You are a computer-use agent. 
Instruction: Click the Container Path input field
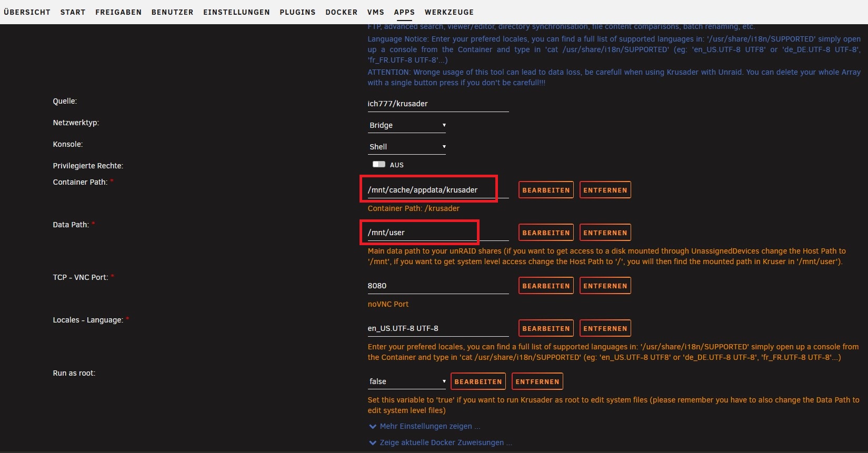coord(438,190)
